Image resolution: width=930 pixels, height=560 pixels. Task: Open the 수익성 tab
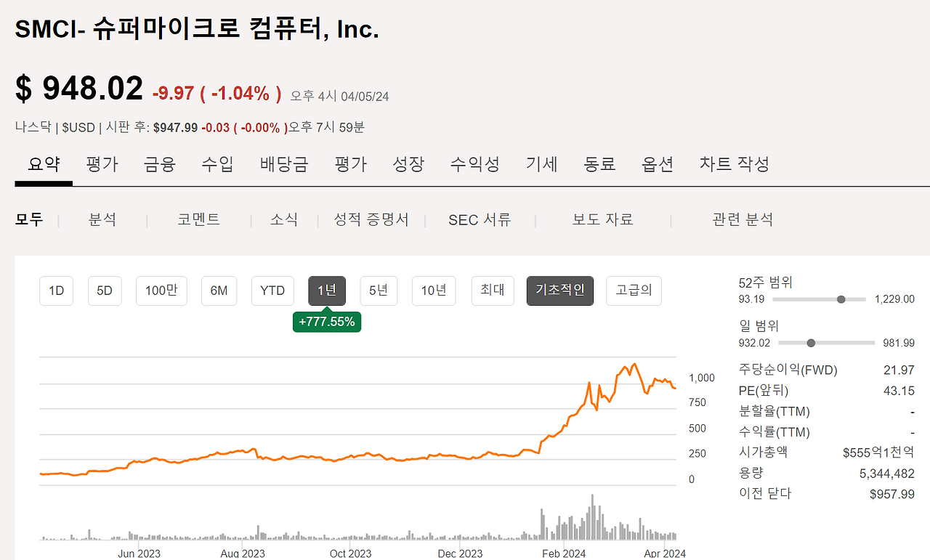[474, 164]
